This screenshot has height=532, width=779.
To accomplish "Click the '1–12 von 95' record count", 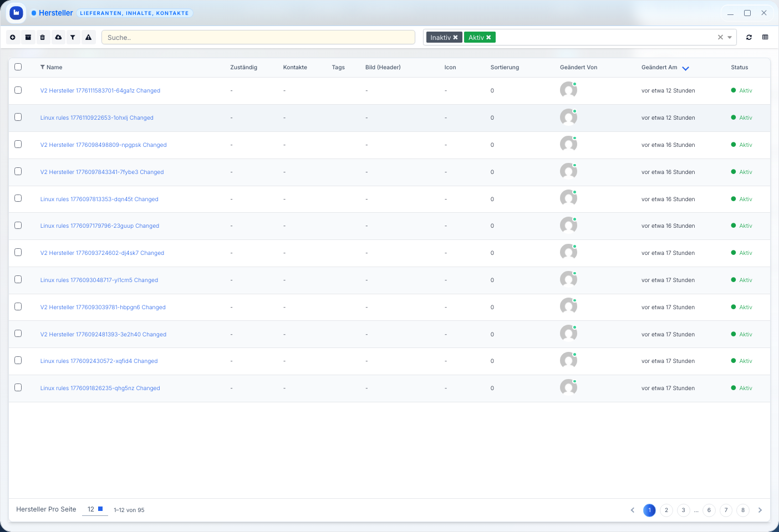I will pos(129,510).
